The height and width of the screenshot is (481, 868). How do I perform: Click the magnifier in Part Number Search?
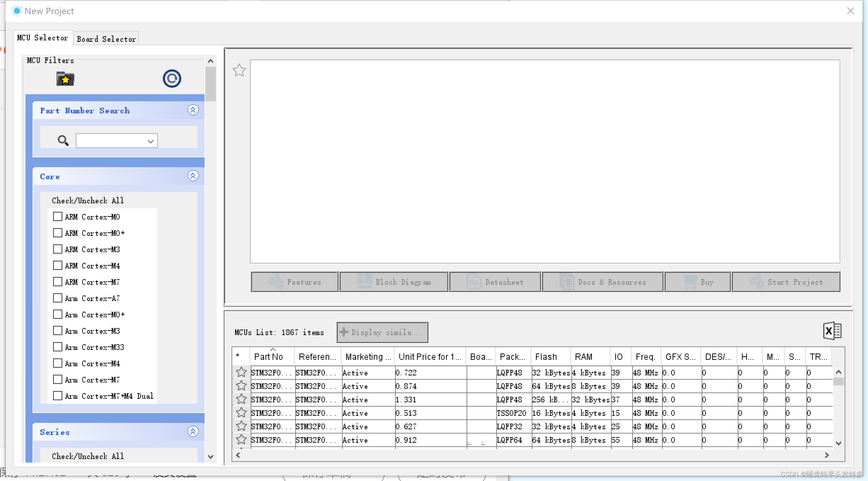click(x=63, y=140)
